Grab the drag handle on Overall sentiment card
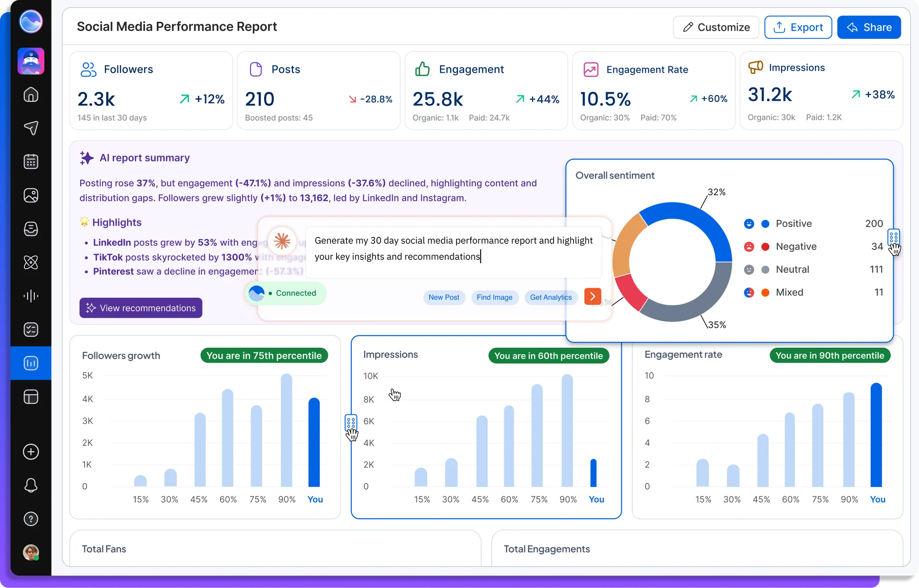The height and width of the screenshot is (588, 919). pos(893,238)
